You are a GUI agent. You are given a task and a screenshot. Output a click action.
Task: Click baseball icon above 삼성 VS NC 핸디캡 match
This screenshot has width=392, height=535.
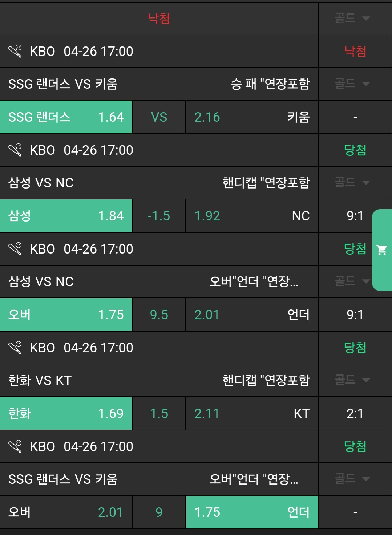(15, 150)
